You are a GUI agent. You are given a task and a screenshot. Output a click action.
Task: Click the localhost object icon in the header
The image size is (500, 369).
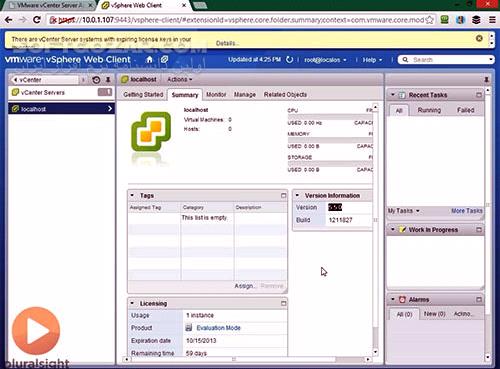click(125, 79)
